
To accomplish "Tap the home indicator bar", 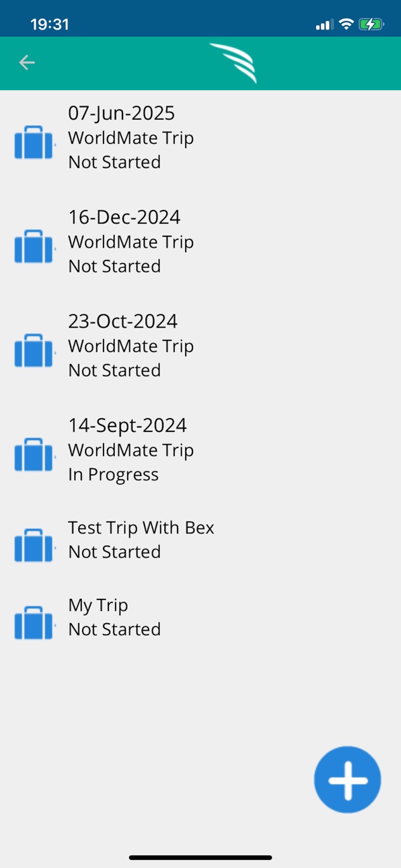I will [x=200, y=857].
